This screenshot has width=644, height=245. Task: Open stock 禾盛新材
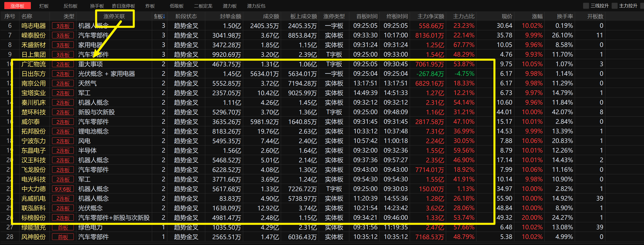[34, 45]
